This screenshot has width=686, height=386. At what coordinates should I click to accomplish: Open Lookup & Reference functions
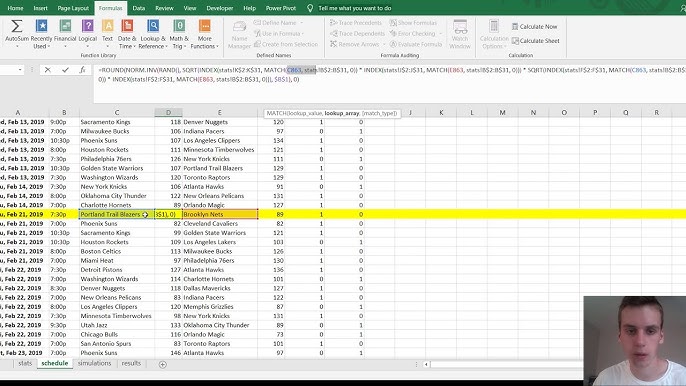(153, 34)
